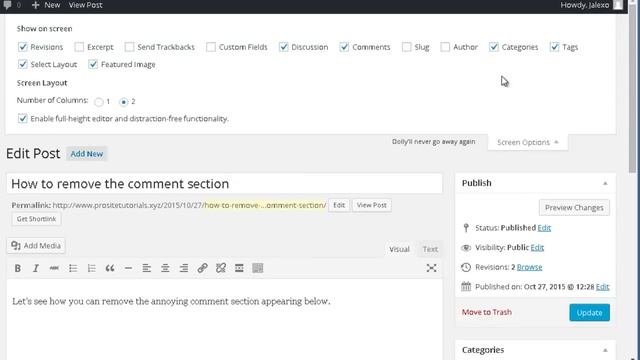The image size is (640, 360).
Task: Click the Preview Changes button
Action: pyautogui.click(x=574, y=207)
